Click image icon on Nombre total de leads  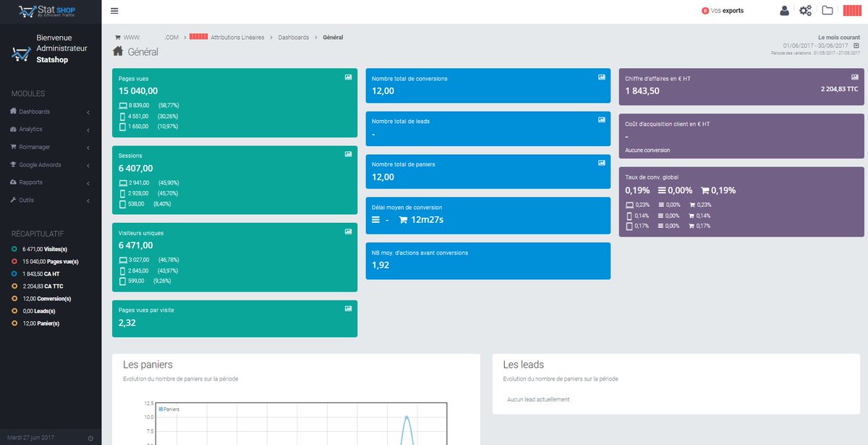pyautogui.click(x=602, y=119)
